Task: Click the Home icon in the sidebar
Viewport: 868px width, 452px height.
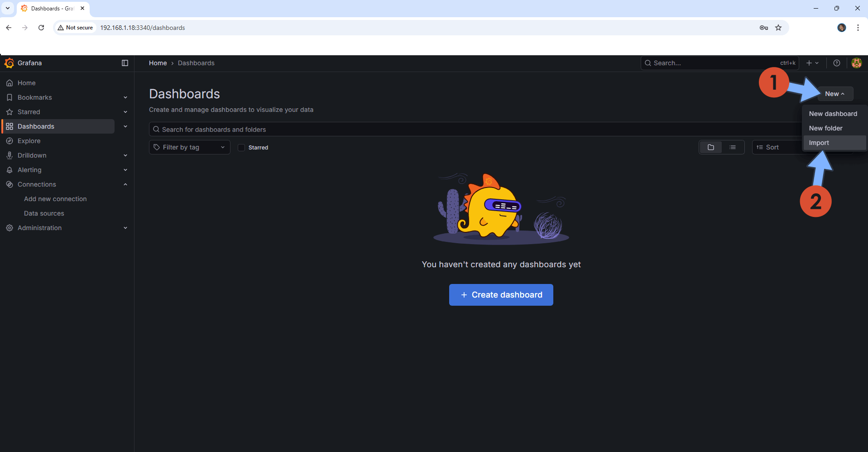Action: click(x=9, y=82)
